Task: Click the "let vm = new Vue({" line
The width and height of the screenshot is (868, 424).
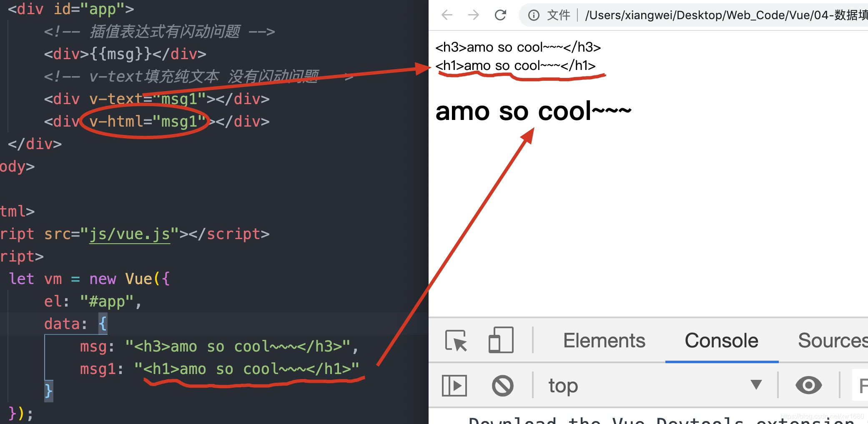Action: pos(89,279)
